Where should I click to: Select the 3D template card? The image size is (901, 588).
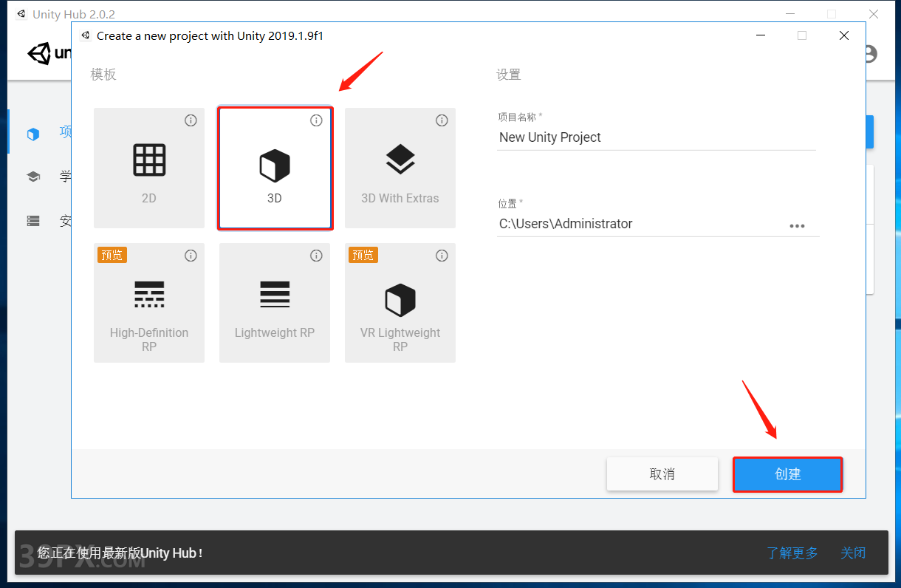275,168
